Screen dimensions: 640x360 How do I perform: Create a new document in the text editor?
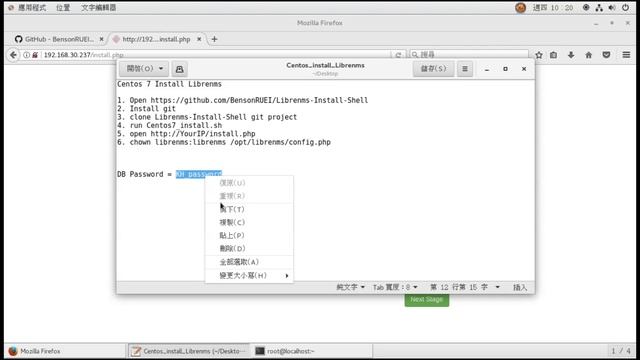[x=179, y=69]
